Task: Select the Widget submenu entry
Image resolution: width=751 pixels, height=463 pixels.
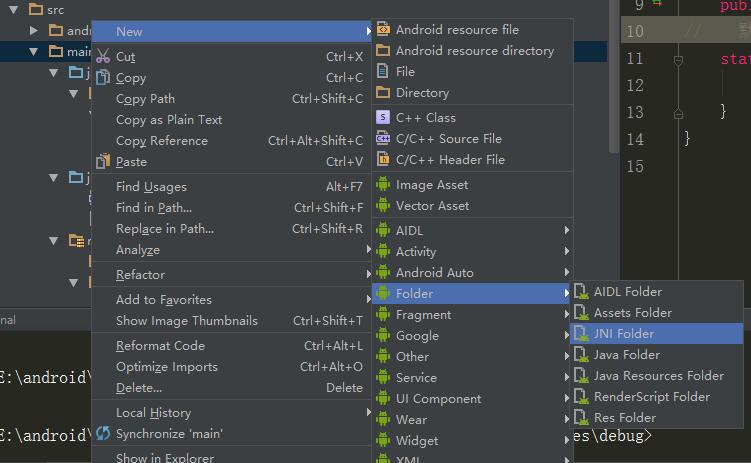Action: click(x=472, y=441)
